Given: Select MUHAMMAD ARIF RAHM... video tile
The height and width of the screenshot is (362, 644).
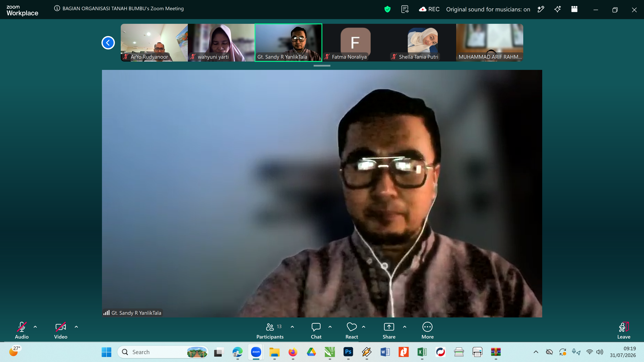Looking at the screenshot, I should [490, 42].
